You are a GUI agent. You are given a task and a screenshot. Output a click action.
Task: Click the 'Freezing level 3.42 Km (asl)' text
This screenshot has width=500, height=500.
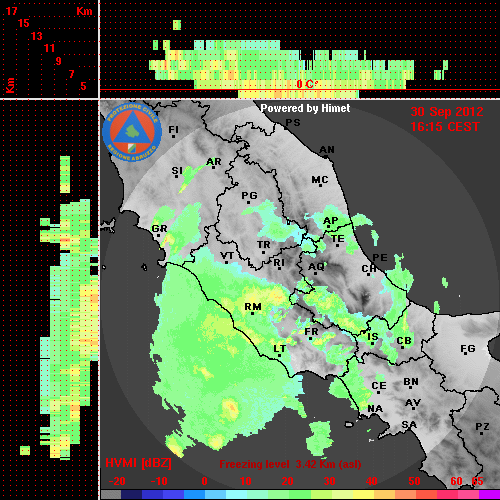click(290, 464)
